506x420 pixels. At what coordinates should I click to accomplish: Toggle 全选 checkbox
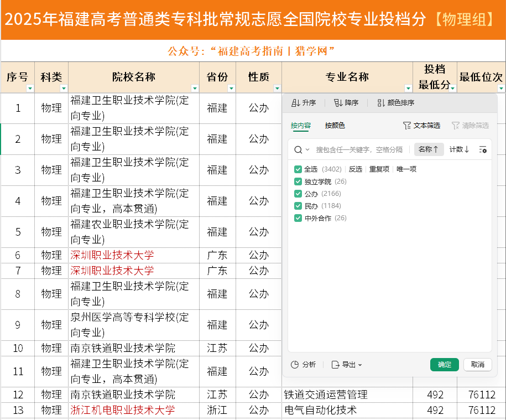(298, 169)
